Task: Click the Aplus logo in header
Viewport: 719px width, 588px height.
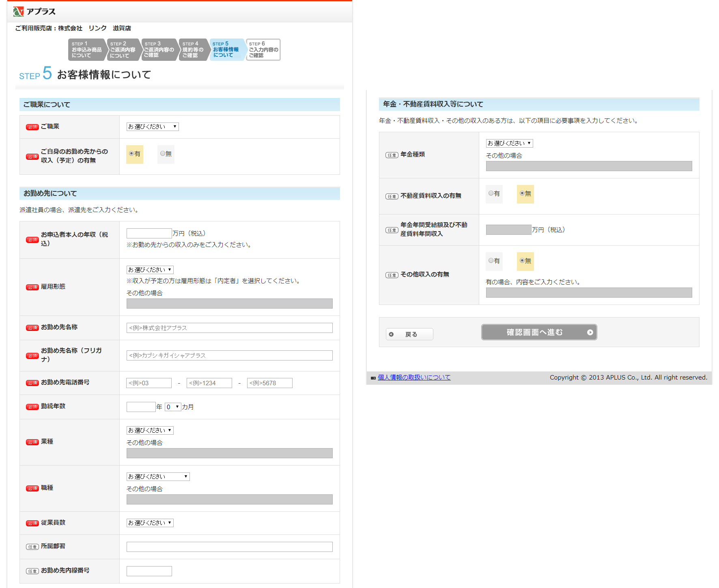Action: (x=34, y=11)
